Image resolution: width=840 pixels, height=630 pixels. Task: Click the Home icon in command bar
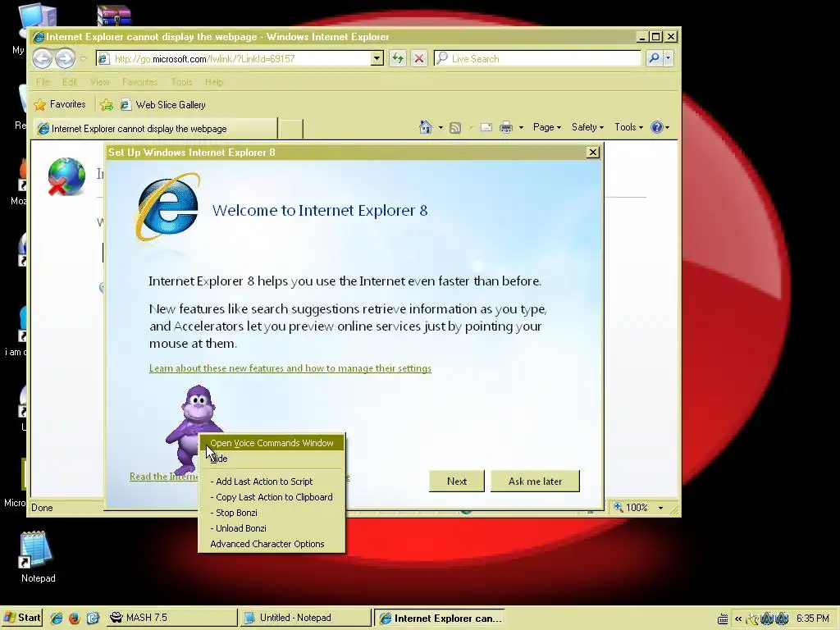[426, 127]
